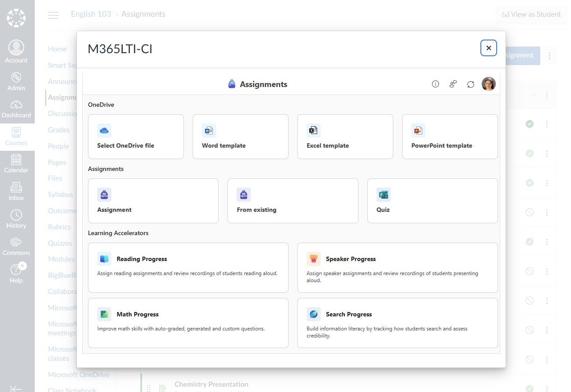Choose the Excel template card
Viewport: 571px width, 392px height.
[345, 137]
